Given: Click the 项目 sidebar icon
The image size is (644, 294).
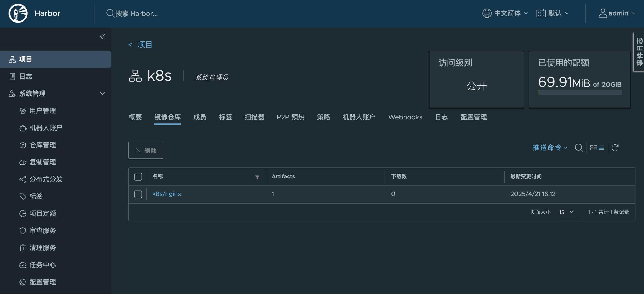Looking at the screenshot, I should click(x=12, y=59).
